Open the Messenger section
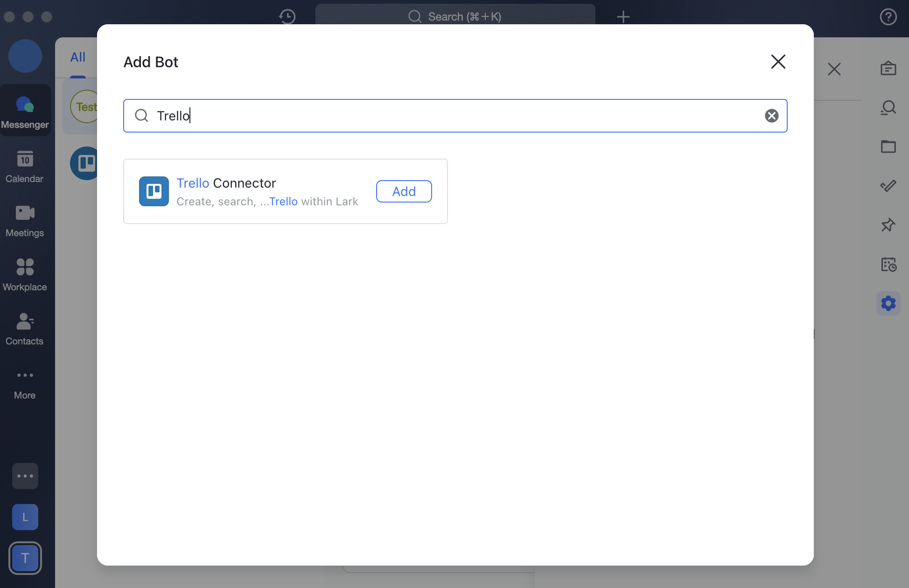The width and height of the screenshot is (909, 588). tap(25, 110)
